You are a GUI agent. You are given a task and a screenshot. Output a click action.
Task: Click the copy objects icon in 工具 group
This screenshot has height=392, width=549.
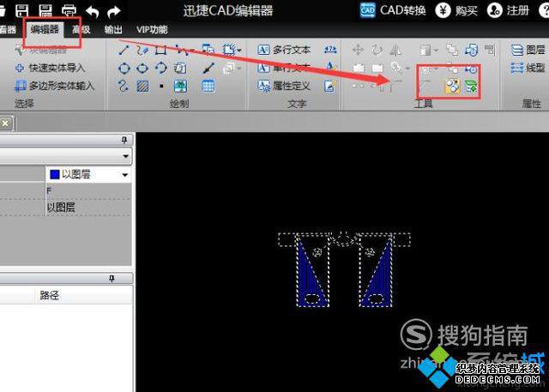coord(452,50)
